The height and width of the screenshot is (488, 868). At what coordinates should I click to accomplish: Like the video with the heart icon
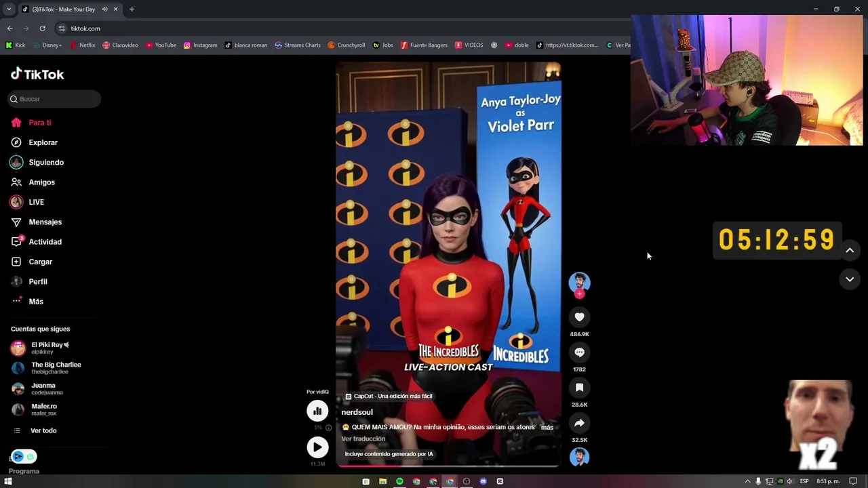pos(579,317)
